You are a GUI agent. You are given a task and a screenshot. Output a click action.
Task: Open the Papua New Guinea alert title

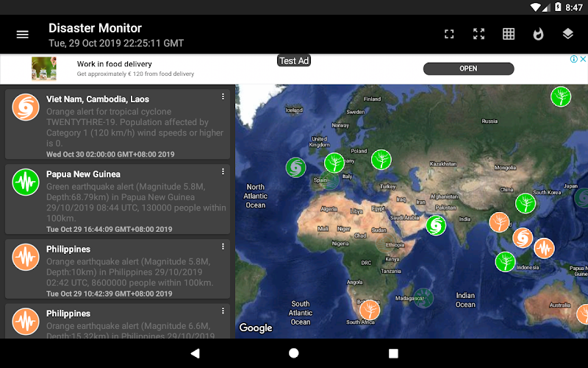[x=83, y=174]
